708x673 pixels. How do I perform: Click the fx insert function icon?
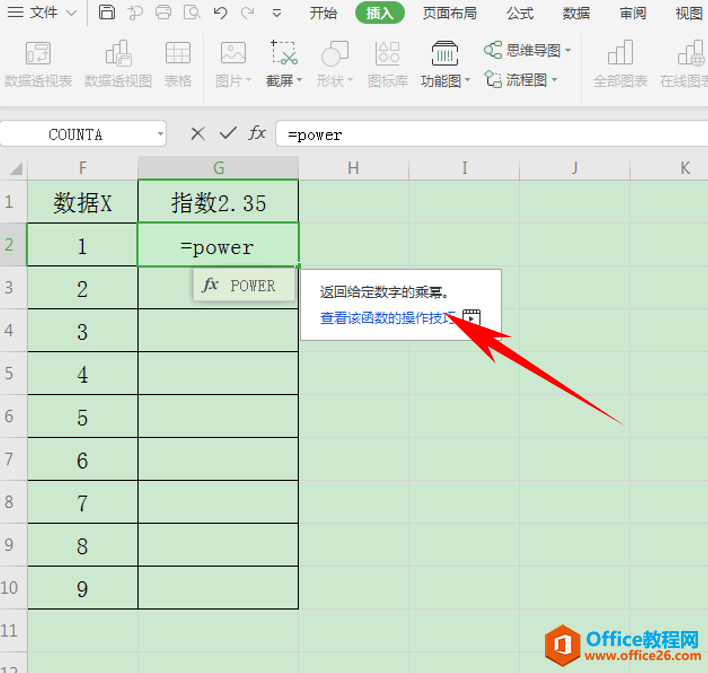[257, 134]
